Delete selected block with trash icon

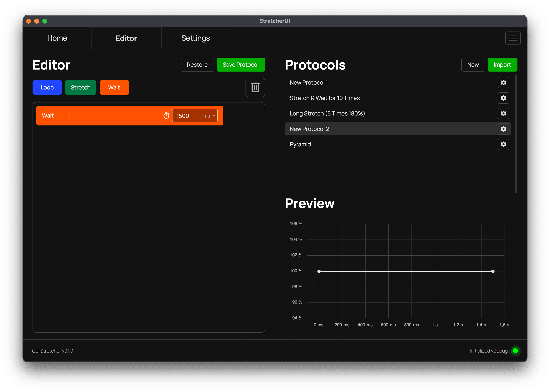[255, 87]
